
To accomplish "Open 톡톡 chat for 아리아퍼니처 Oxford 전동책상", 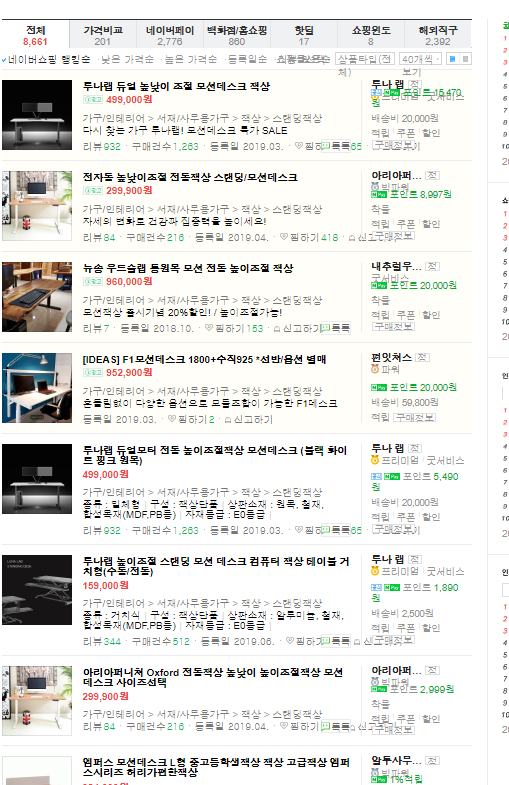I will point(335,726).
